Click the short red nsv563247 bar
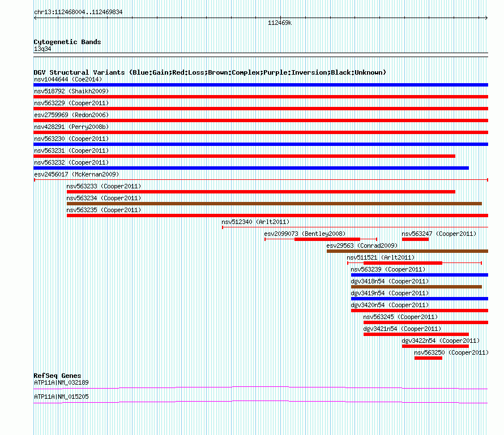 [x=415, y=239]
